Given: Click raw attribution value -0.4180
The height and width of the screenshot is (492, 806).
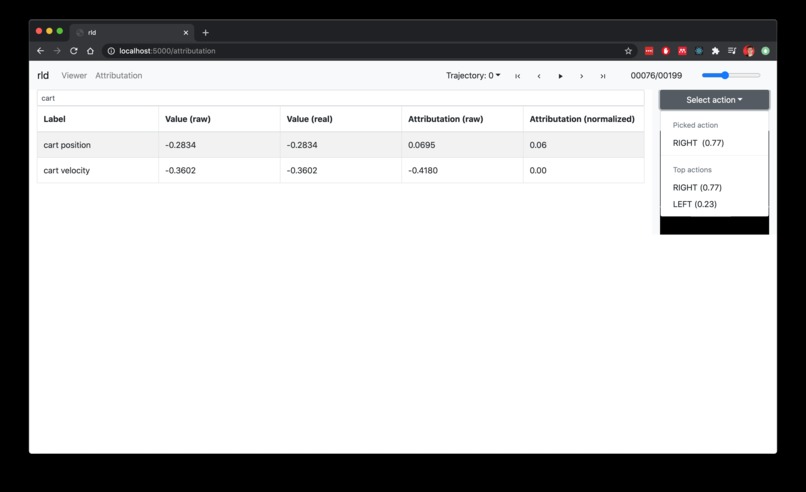Looking at the screenshot, I should click(423, 170).
